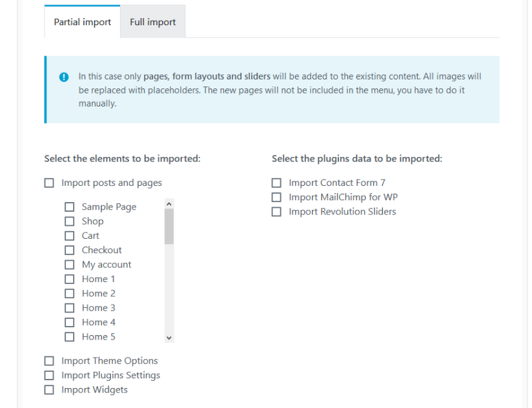This screenshot has height=408, width=532.
Task: Click the 'My account' label text
Action: pos(107,265)
